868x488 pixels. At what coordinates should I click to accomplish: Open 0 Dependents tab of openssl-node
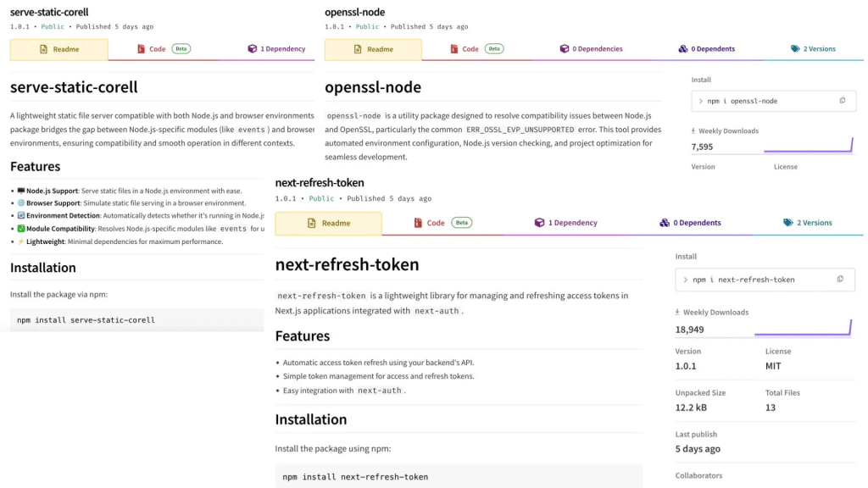click(x=706, y=49)
